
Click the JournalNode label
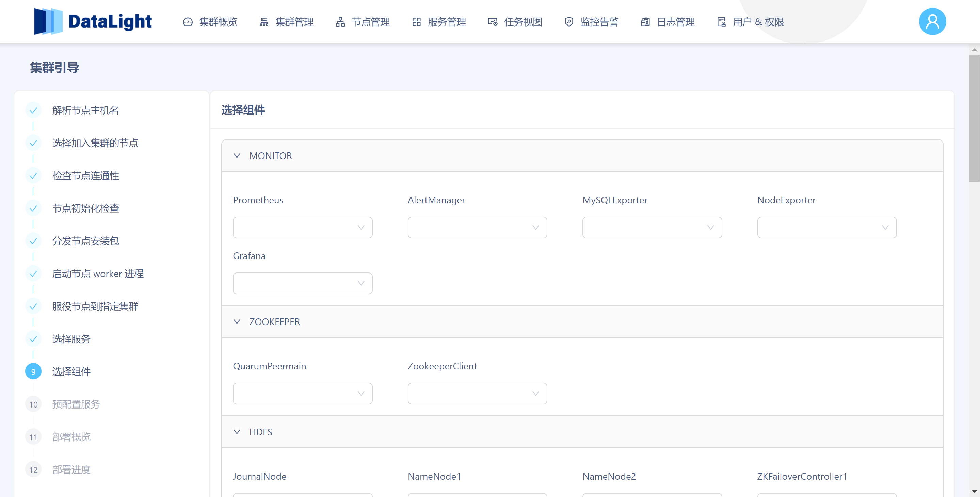259,477
